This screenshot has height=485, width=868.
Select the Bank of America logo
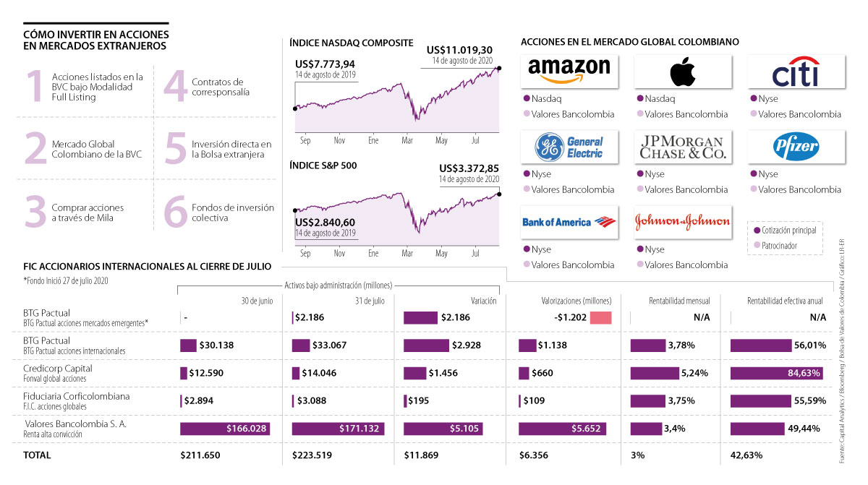tap(569, 222)
